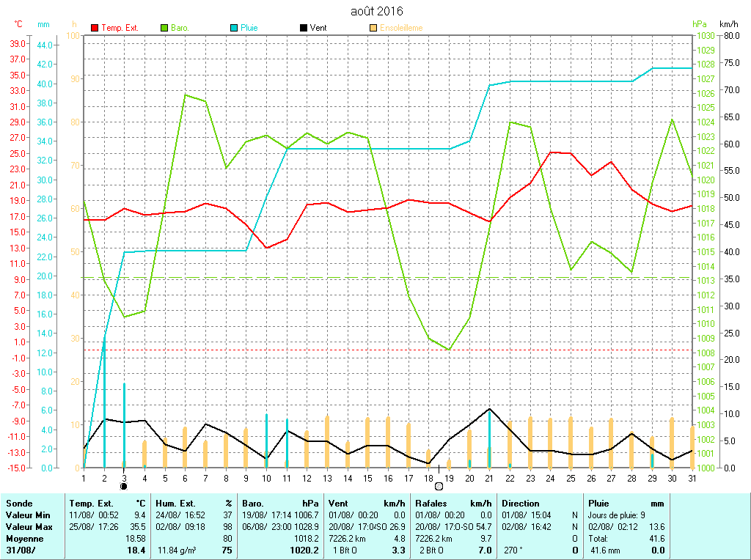The image size is (751, 560).
Task: Select the black Vent legend square
Action: coord(304,29)
